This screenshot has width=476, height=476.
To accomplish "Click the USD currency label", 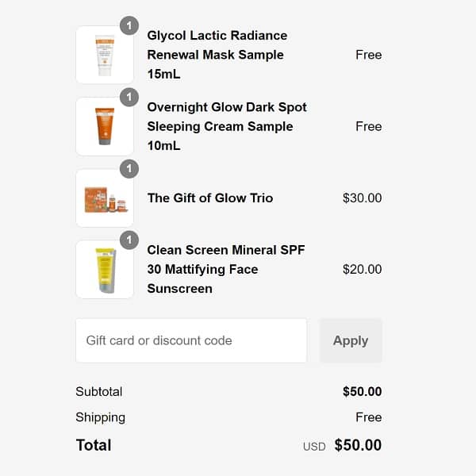I will (314, 447).
